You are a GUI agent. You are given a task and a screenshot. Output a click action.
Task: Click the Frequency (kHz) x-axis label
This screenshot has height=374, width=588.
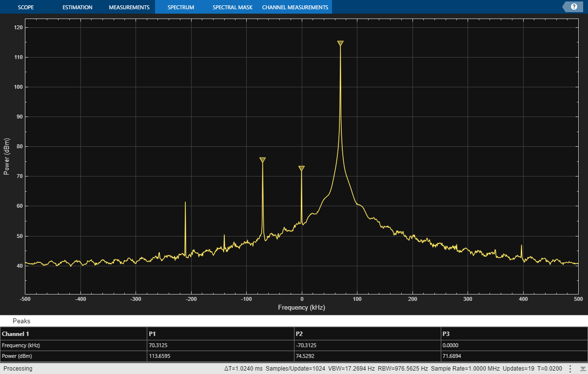[x=301, y=308]
